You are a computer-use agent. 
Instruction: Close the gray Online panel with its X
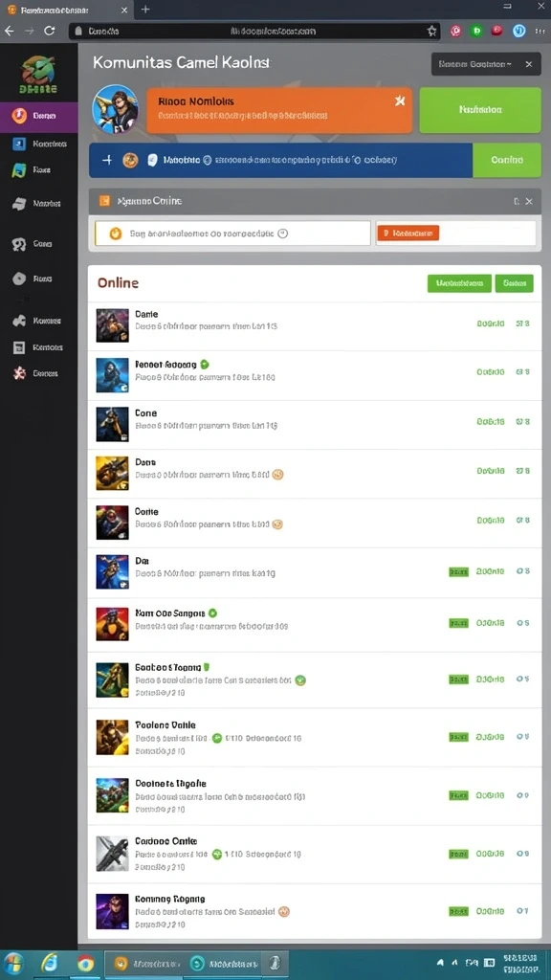pos(529,201)
